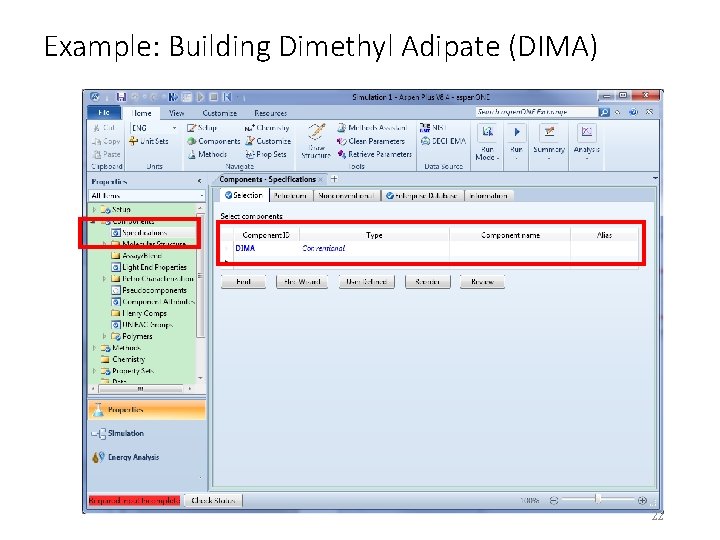
Task: Select the Nonconventional sheet tab
Action: 346,196
